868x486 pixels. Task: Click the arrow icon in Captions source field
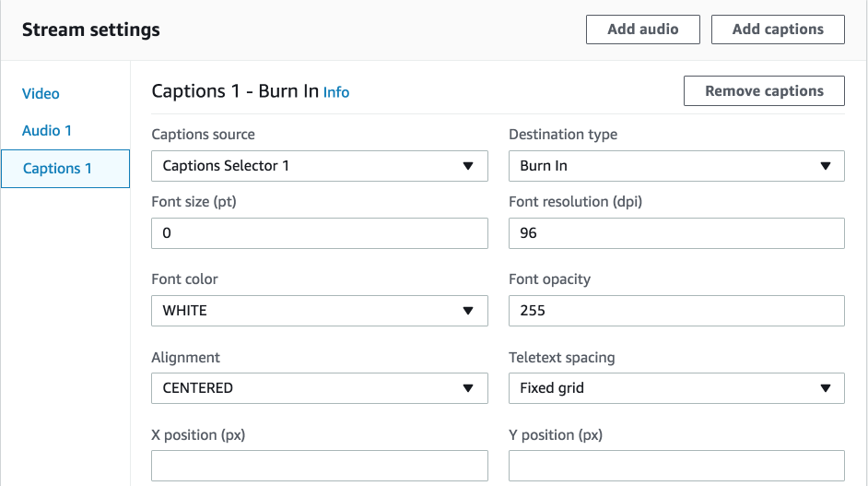click(468, 166)
